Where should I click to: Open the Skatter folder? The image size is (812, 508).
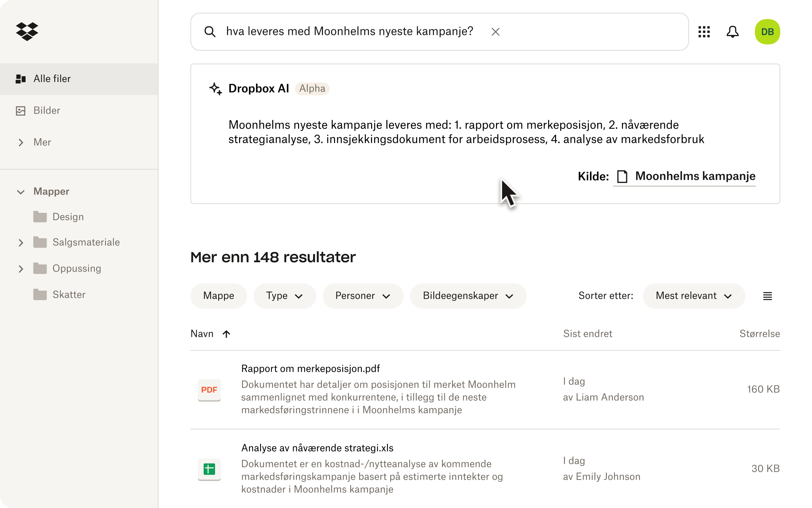69,294
